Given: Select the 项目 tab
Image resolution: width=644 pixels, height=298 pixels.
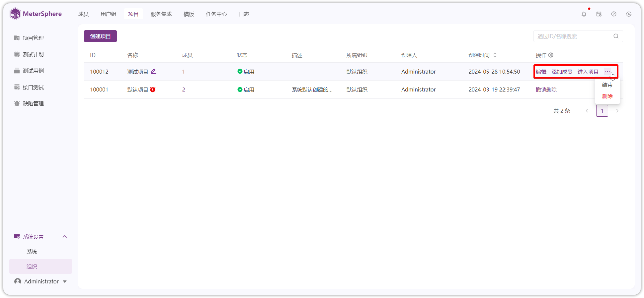Looking at the screenshot, I should [x=133, y=14].
